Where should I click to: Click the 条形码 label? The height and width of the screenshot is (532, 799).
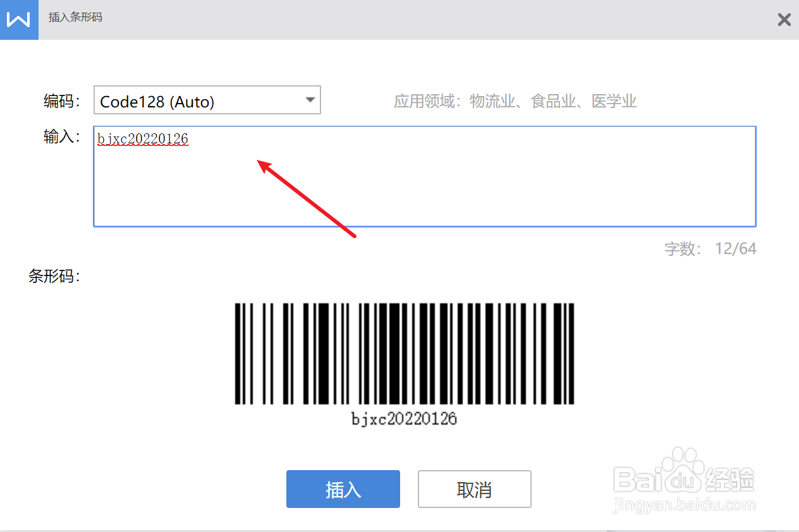pos(54,276)
